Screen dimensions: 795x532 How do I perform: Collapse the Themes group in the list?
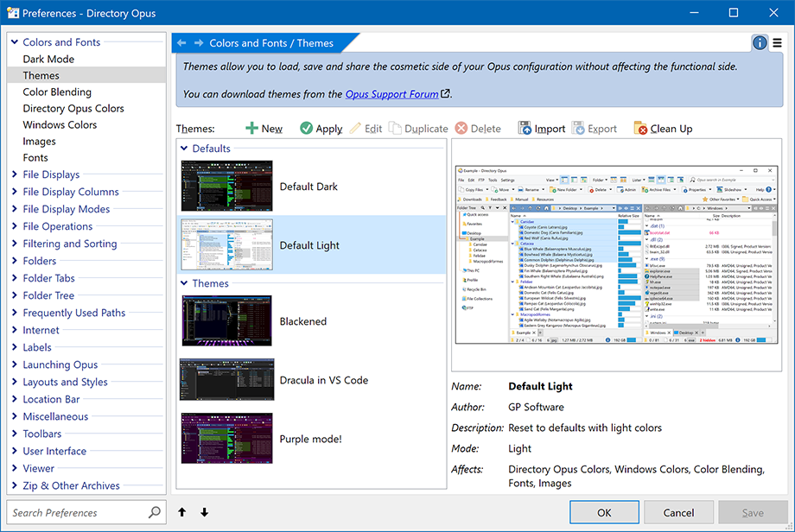click(x=184, y=283)
